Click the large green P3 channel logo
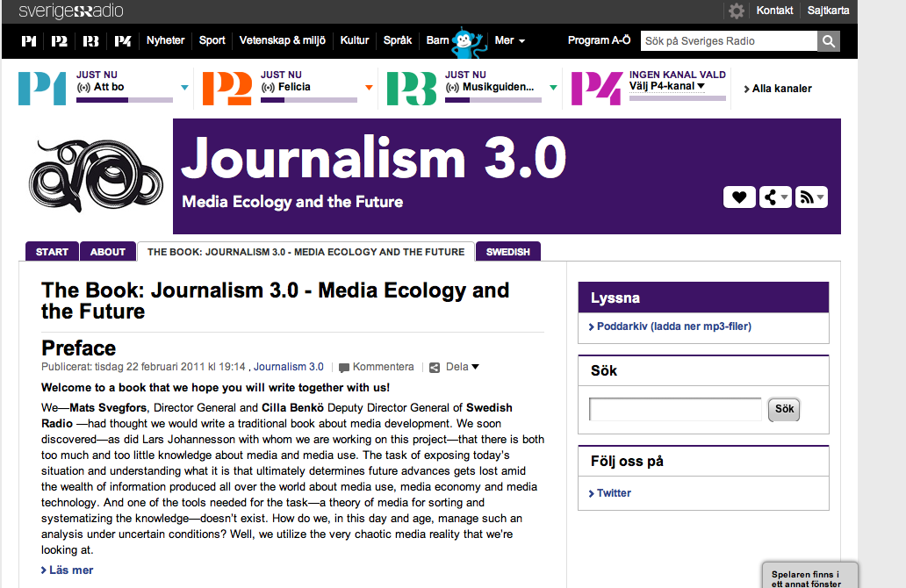Image resolution: width=906 pixels, height=588 pixels. (x=412, y=89)
